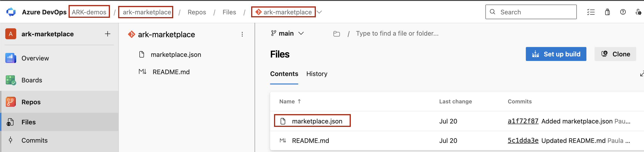Click the Files page heading
The width and height of the screenshot is (644, 152).
279,54
